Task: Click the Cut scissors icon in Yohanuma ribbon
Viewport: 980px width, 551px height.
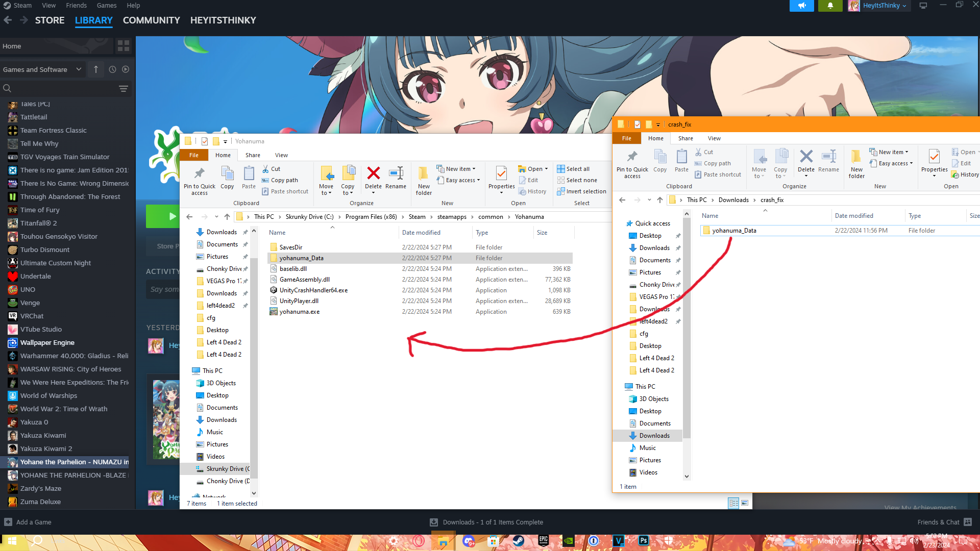Action: (x=265, y=169)
